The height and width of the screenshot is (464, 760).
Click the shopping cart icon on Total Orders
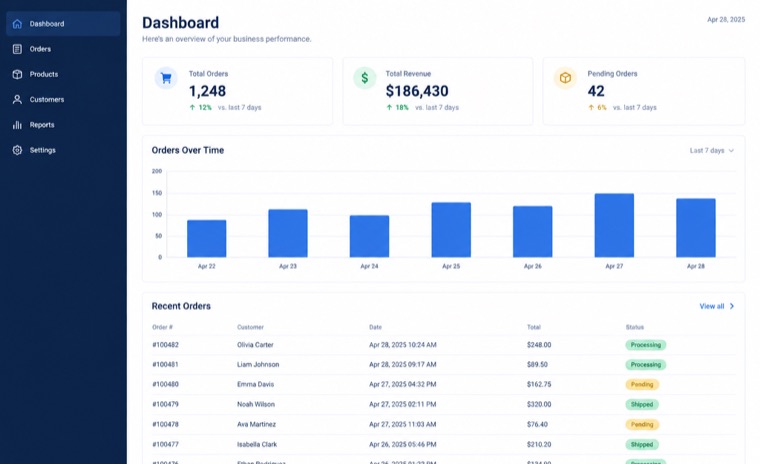[166, 78]
